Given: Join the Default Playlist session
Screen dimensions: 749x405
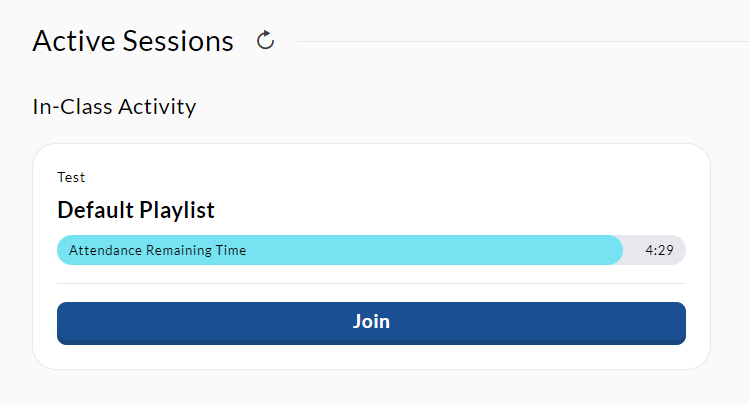Looking at the screenshot, I should click(x=371, y=323).
